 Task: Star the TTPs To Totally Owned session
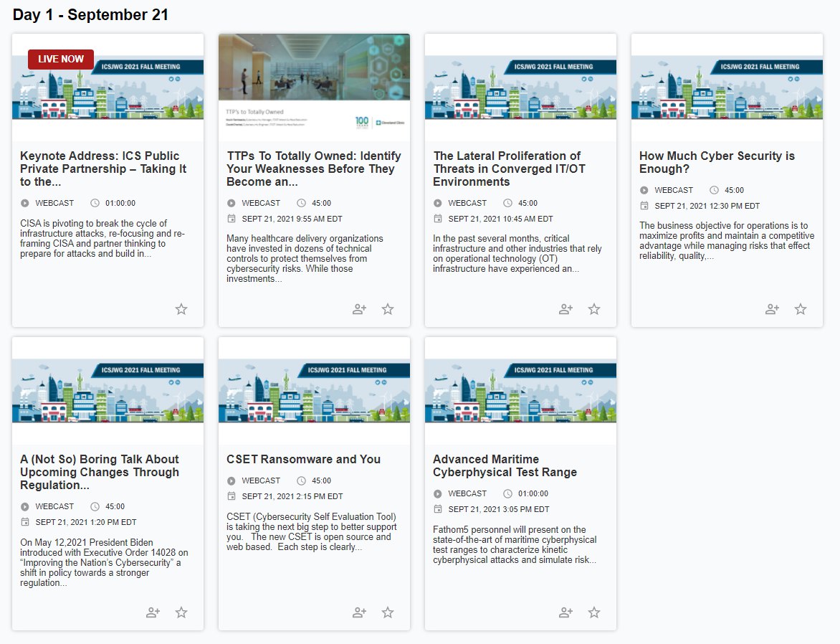click(x=387, y=309)
